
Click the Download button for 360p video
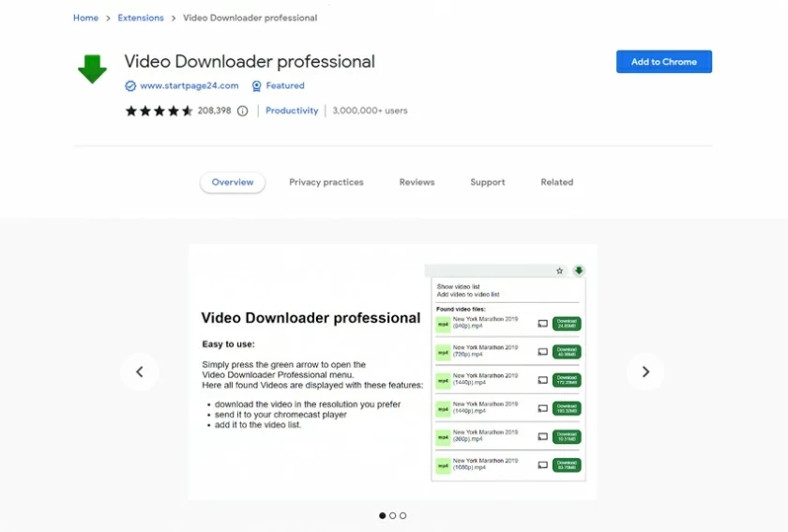(x=567, y=436)
